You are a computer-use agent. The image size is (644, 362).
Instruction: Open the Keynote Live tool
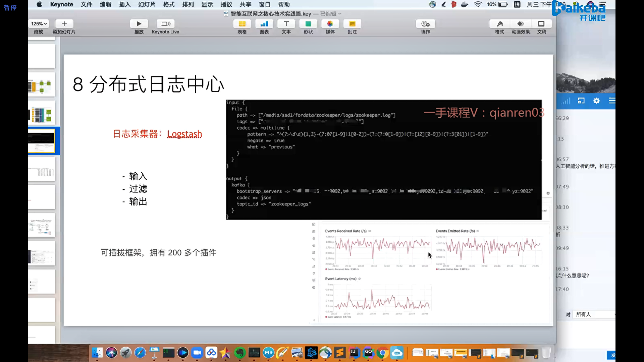pyautogui.click(x=165, y=24)
